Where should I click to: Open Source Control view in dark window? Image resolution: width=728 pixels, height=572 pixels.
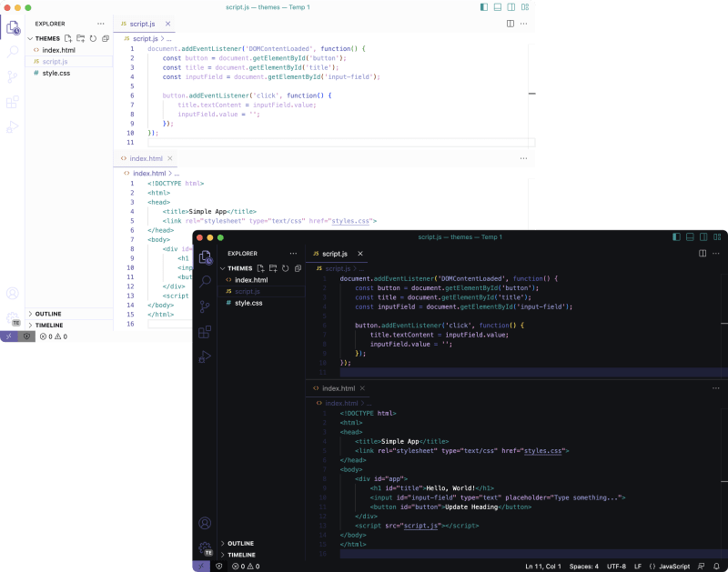(x=205, y=306)
